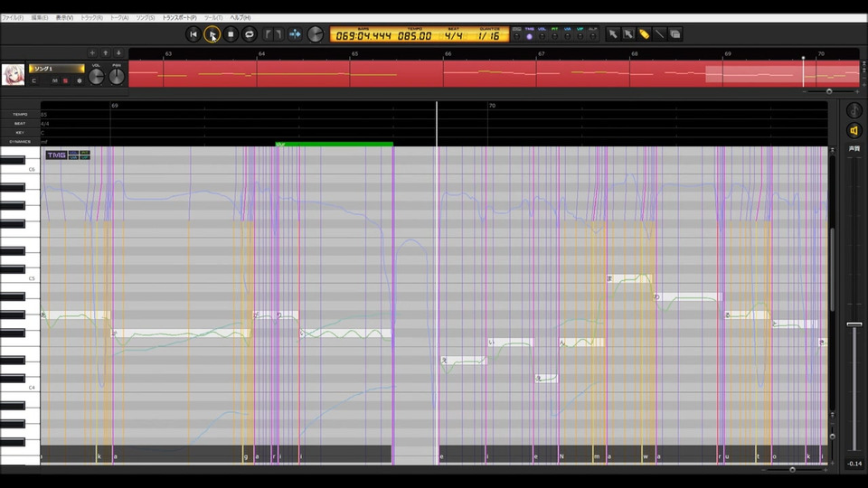The height and width of the screenshot is (488, 868).
Task: Click the TEMPO 085.00 display
Action: click(414, 35)
